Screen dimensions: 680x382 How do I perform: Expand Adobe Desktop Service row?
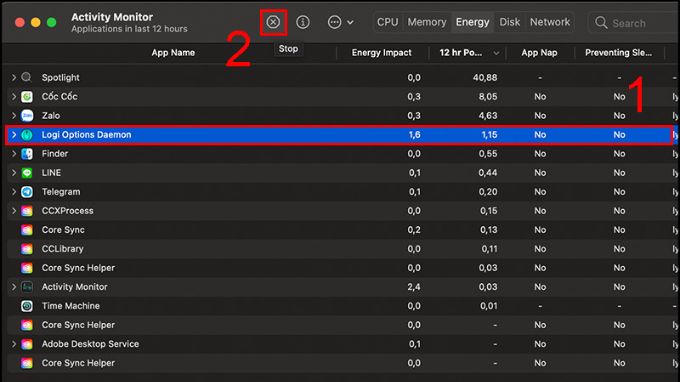click(14, 344)
